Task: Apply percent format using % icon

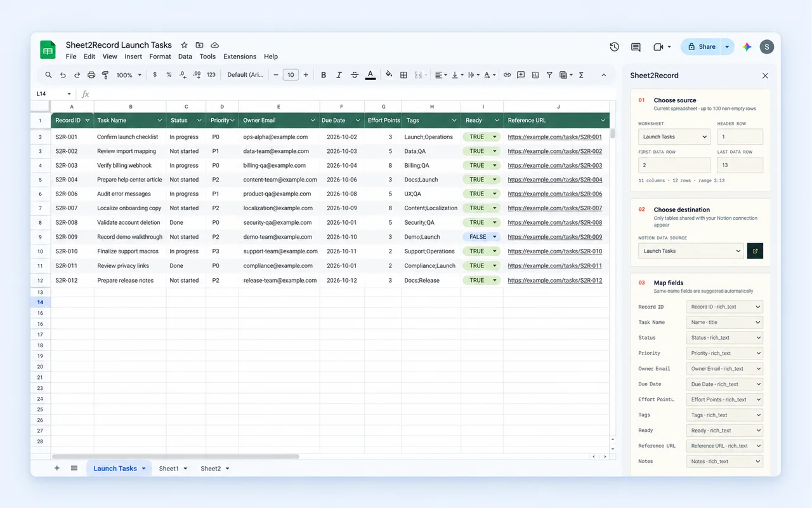Action: 169,75
